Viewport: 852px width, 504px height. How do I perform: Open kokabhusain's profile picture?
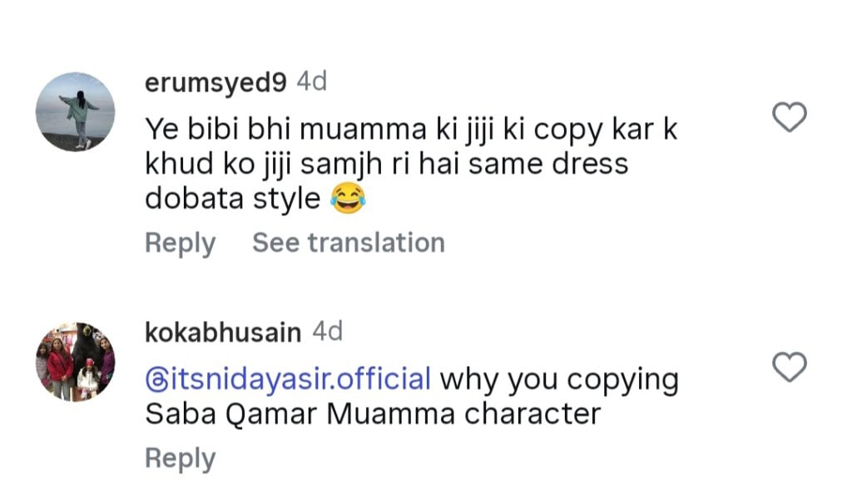[x=76, y=359]
